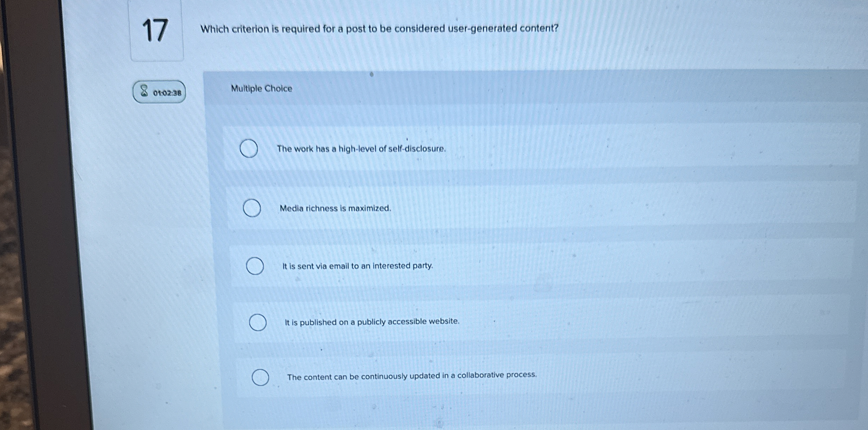Click the last answer choice text
Viewport: 868px width, 430px height.
[x=411, y=376]
